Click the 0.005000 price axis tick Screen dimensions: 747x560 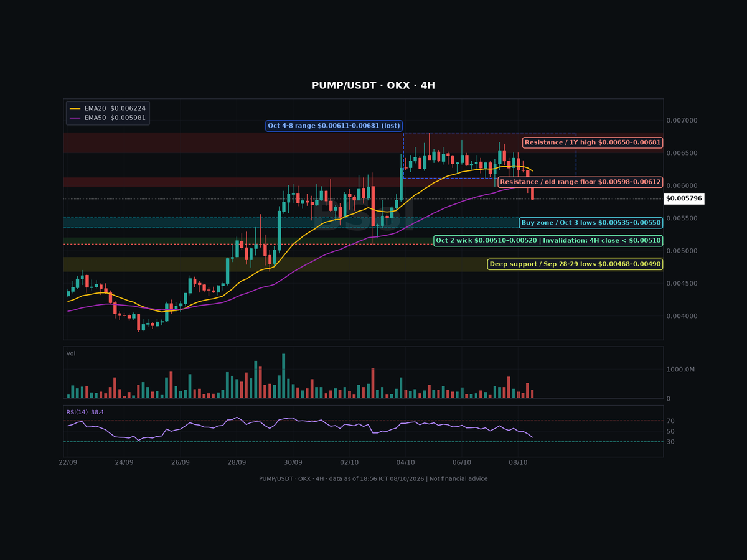click(682, 251)
